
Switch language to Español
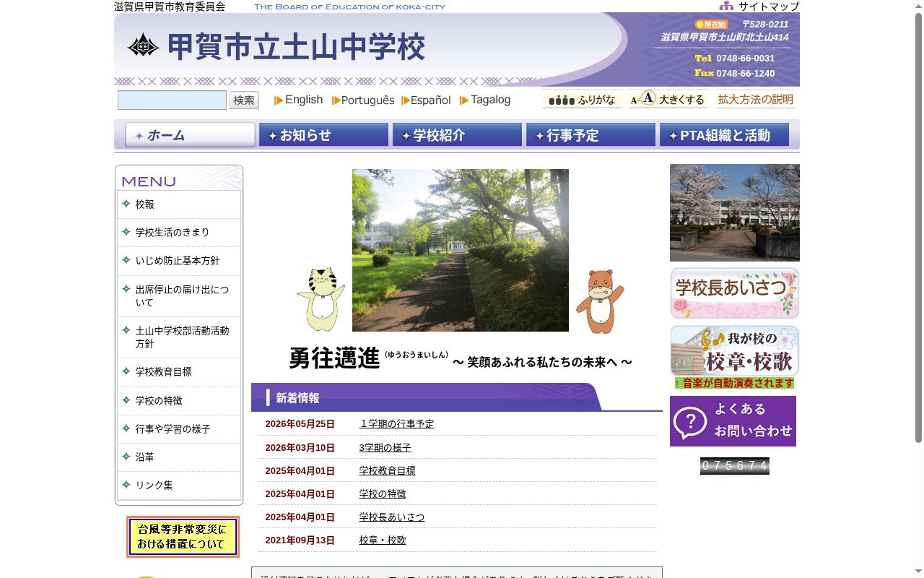[x=426, y=100]
